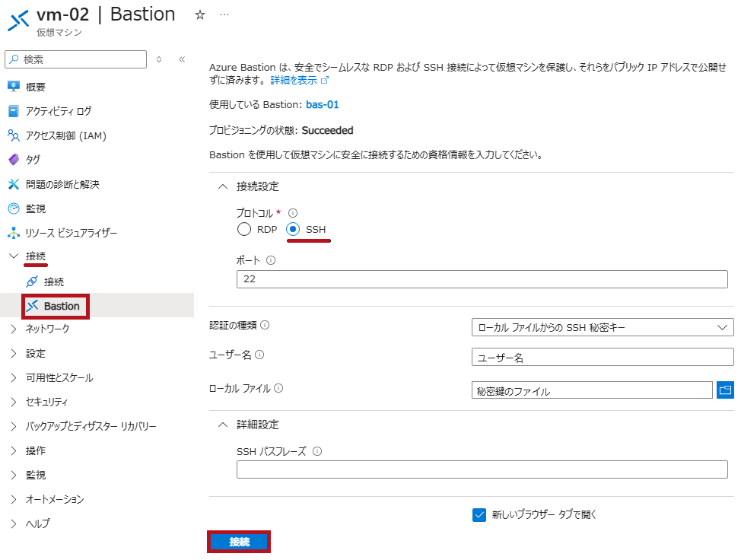This screenshot has width=741, height=560.
Task: Click the Azure Bastion logo icon in header
Action: tap(18, 21)
